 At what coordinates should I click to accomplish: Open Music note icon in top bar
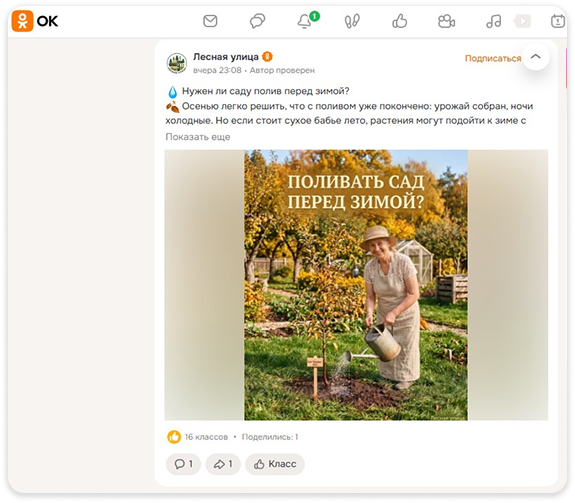494,21
